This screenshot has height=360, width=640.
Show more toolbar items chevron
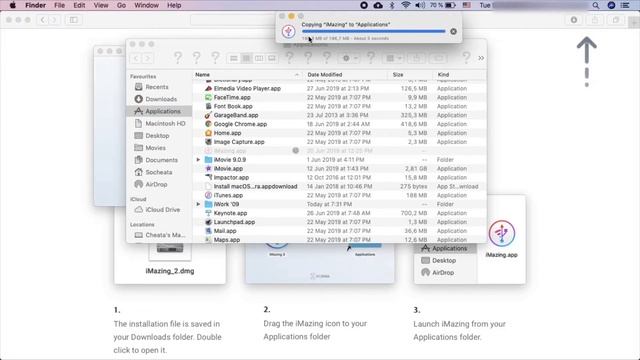pyautogui.click(x=481, y=58)
